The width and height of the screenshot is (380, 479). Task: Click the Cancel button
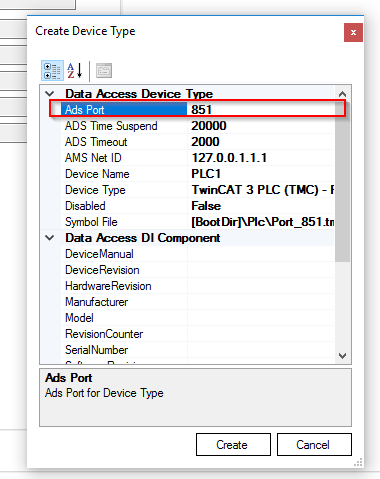[x=314, y=444]
